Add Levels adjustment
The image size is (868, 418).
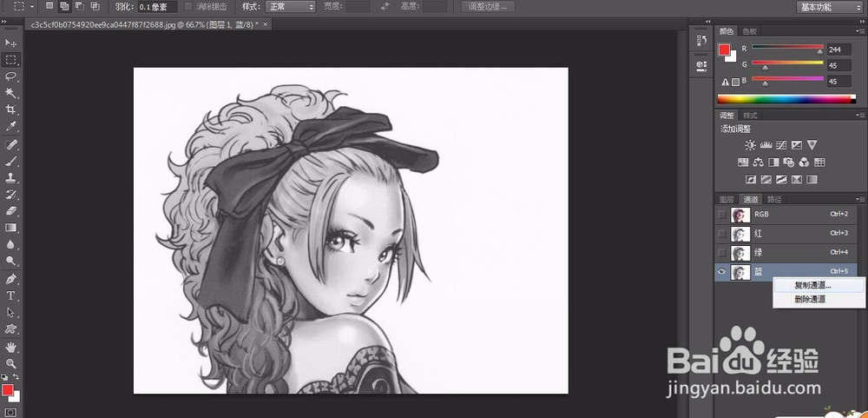(766, 145)
